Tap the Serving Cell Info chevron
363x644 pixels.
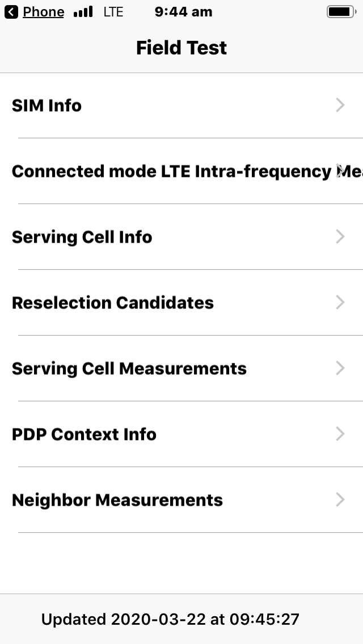340,237
